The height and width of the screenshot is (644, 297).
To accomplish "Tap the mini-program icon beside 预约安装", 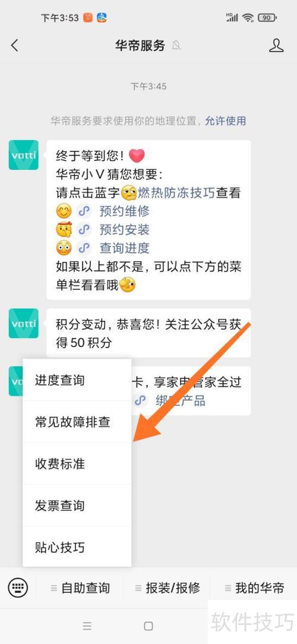I will coord(84,229).
